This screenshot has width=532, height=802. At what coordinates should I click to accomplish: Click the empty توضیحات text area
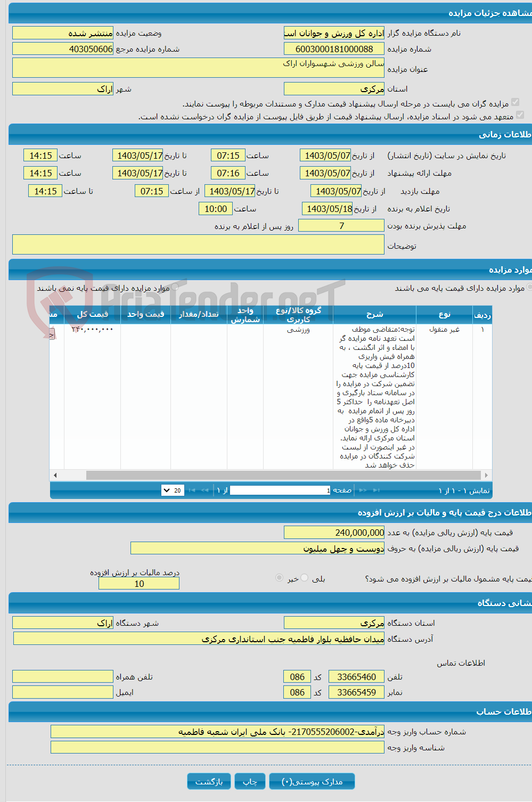(198, 244)
